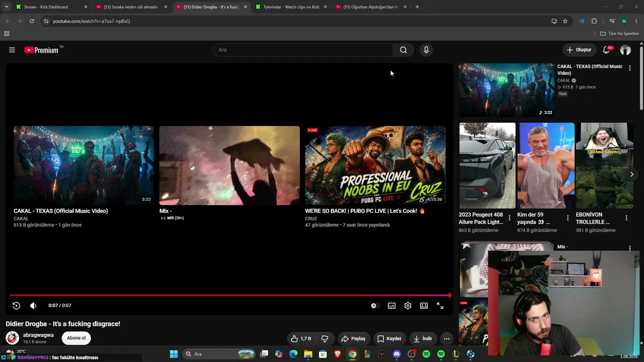Switch to theater mode

click(x=424, y=305)
